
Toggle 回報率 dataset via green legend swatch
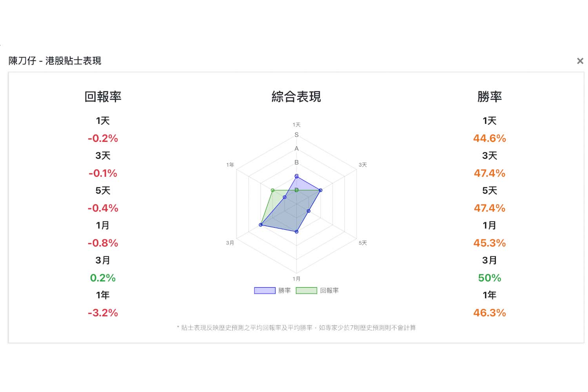(x=306, y=290)
